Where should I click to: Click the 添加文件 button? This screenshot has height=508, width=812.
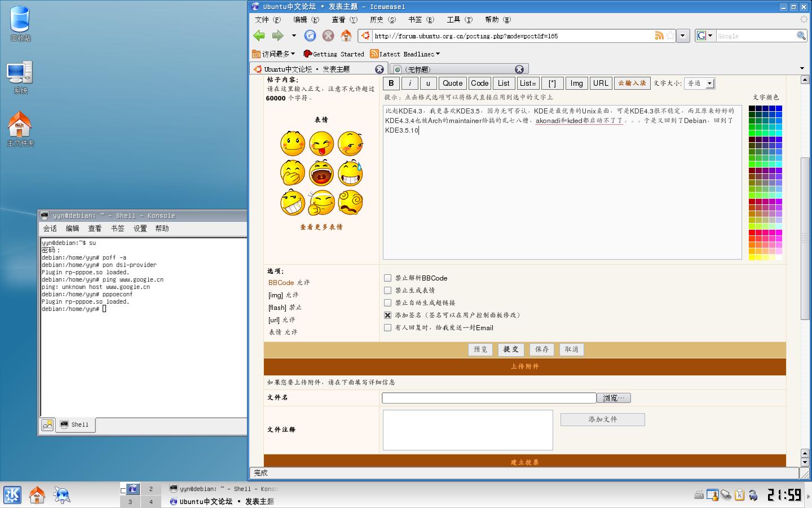tap(602, 419)
